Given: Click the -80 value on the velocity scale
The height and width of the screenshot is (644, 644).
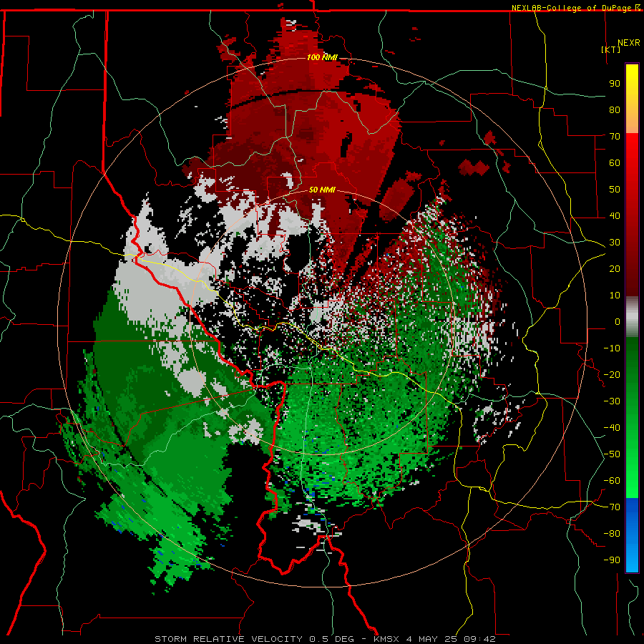Looking at the screenshot, I should pos(612,534).
